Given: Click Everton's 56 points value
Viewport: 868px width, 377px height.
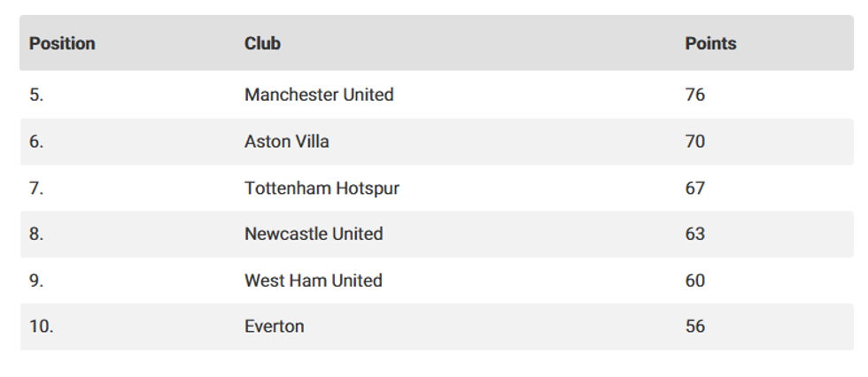Looking at the screenshot, I should (x=695, y=327).
